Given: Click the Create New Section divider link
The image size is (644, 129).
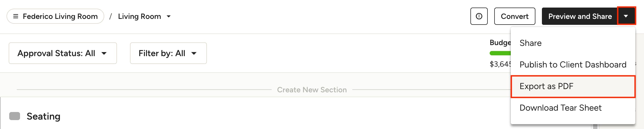Looking at the screenshot, I should [312, 90].
